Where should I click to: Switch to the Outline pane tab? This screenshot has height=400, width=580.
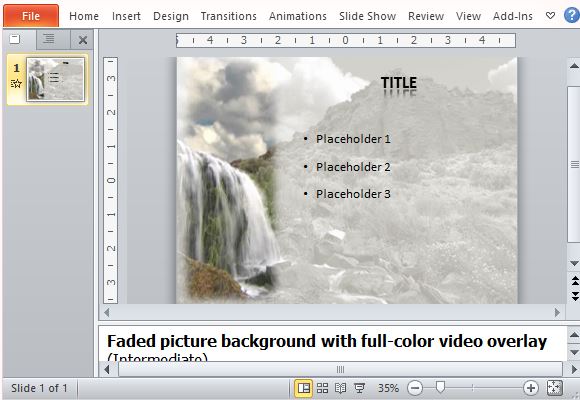(x=49, y=38)
